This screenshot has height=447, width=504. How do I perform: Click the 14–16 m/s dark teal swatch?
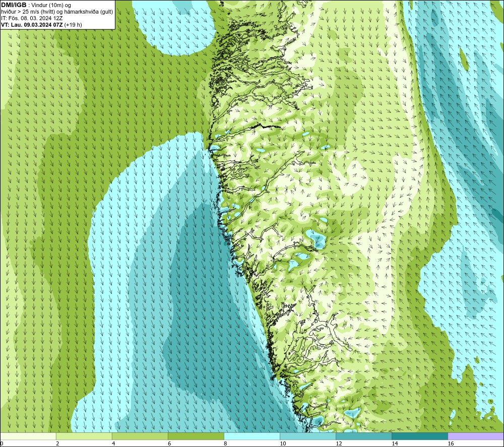[x=419, y=436]
